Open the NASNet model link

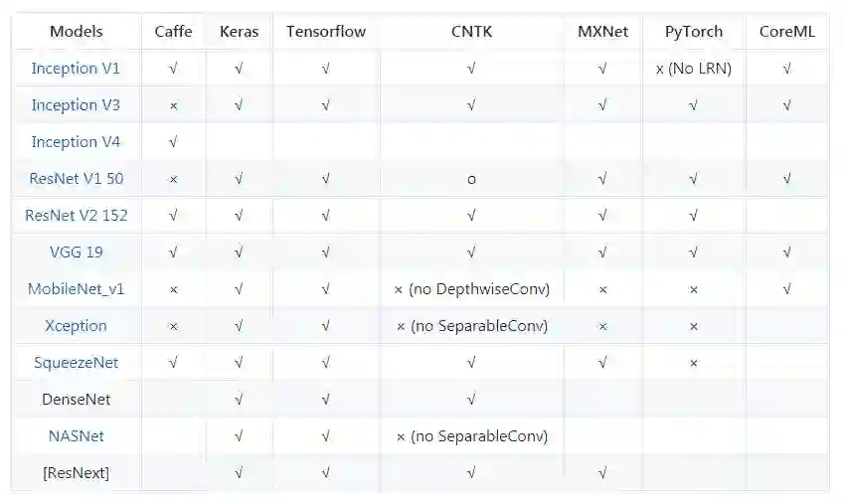(x=76, y=436)
